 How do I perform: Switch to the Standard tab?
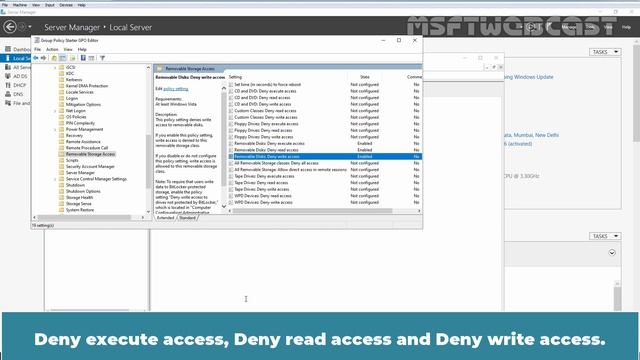187,218
